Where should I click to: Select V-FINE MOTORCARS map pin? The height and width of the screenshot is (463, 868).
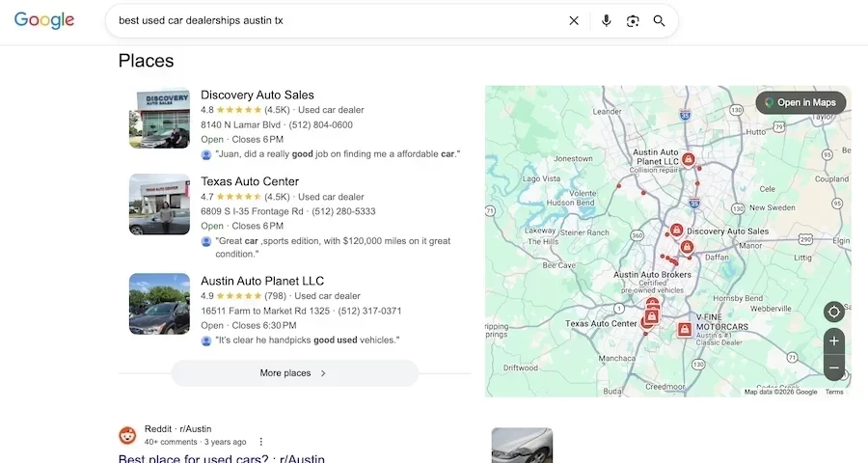tap(685, 330)
